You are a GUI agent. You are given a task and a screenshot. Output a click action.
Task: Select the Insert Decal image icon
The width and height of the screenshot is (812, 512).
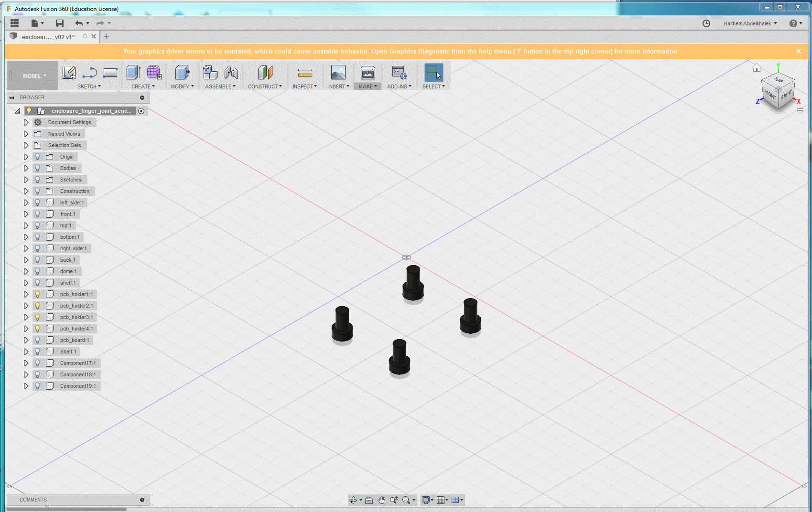point(338,73)
